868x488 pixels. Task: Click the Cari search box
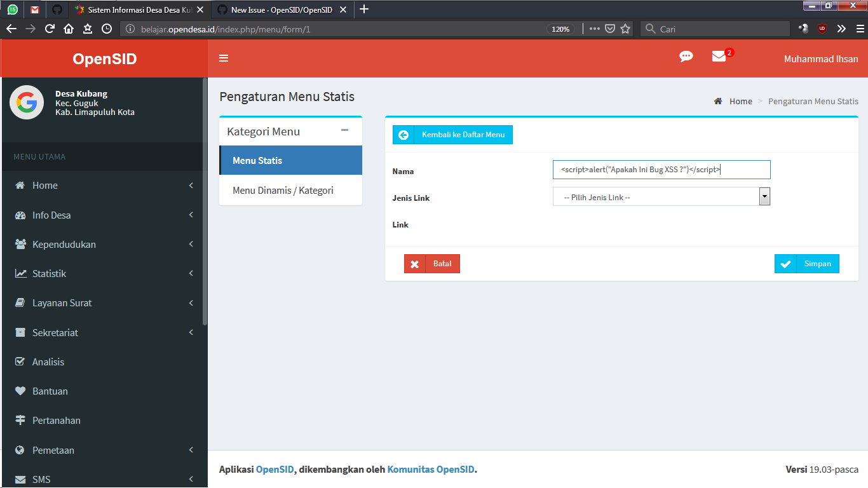715,29
